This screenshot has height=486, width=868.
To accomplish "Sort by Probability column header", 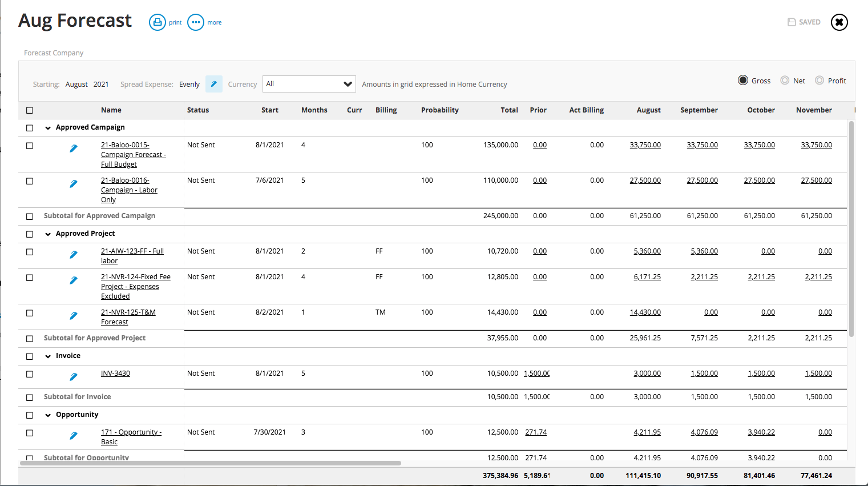I will 440,110.
